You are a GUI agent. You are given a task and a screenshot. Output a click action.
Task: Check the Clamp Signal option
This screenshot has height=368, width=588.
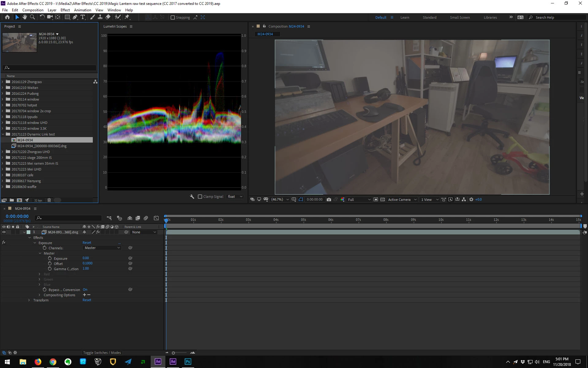[x=200, y=197]
